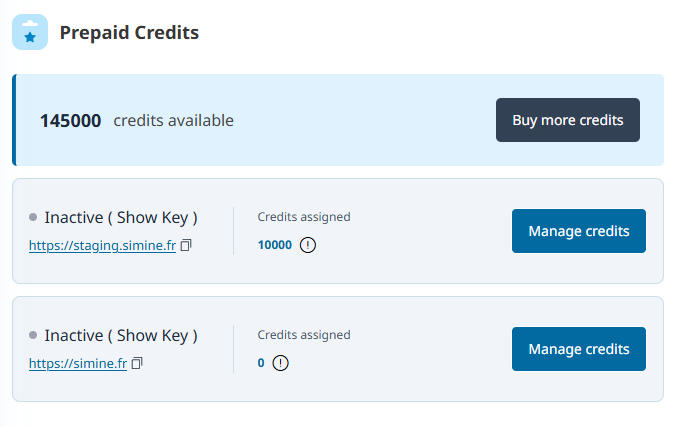Open the https://staging.simine.fr link
676x427 pixels.
point(102,245)
